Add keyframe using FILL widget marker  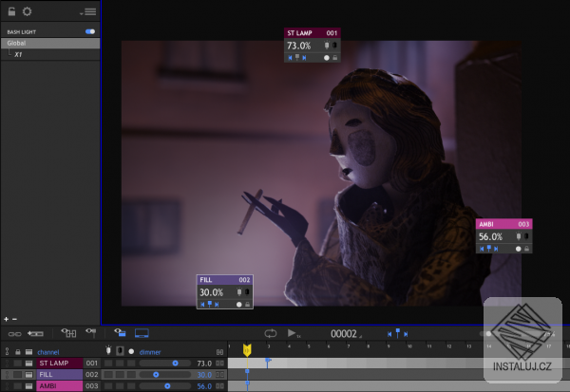click(210, 304)
